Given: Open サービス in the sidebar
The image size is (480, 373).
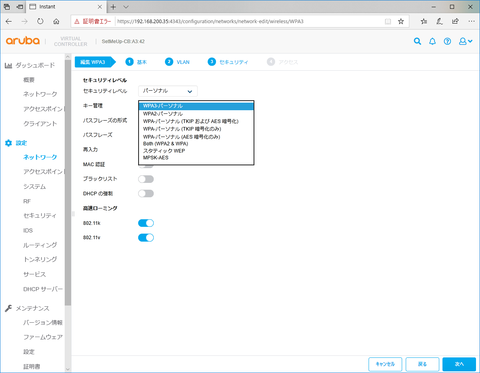Looking at the screenshot, I should coord(34,274).
